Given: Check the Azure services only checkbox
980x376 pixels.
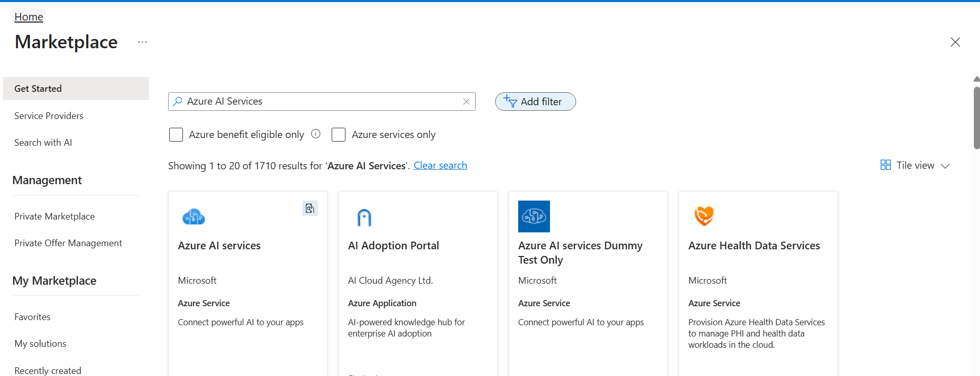Looking at the screenshot, I should (x=338, y=134).
